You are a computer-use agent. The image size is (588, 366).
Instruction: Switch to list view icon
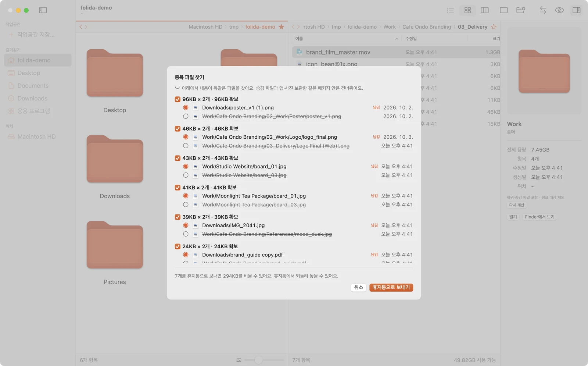450,10
